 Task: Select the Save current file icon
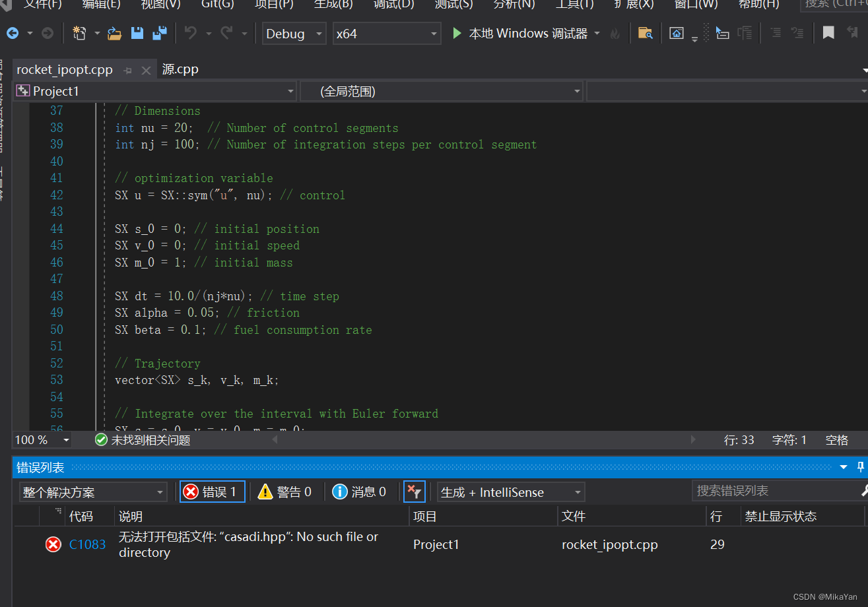137,32
